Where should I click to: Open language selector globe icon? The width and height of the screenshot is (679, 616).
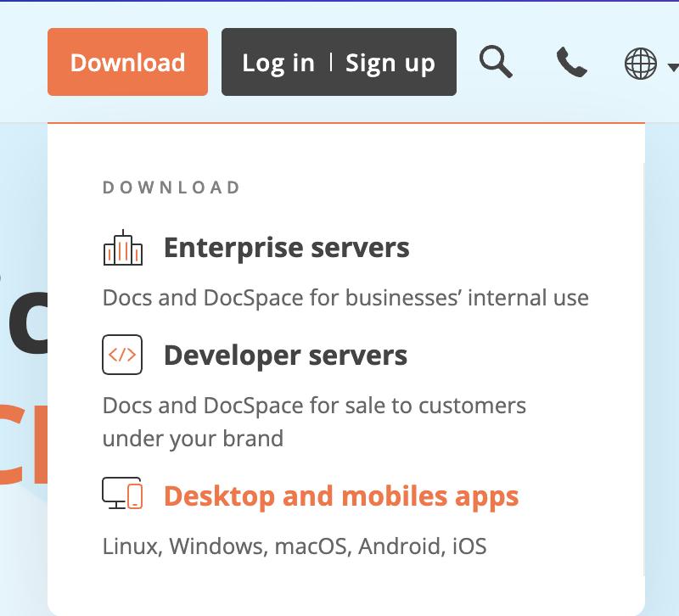[641, 63]
